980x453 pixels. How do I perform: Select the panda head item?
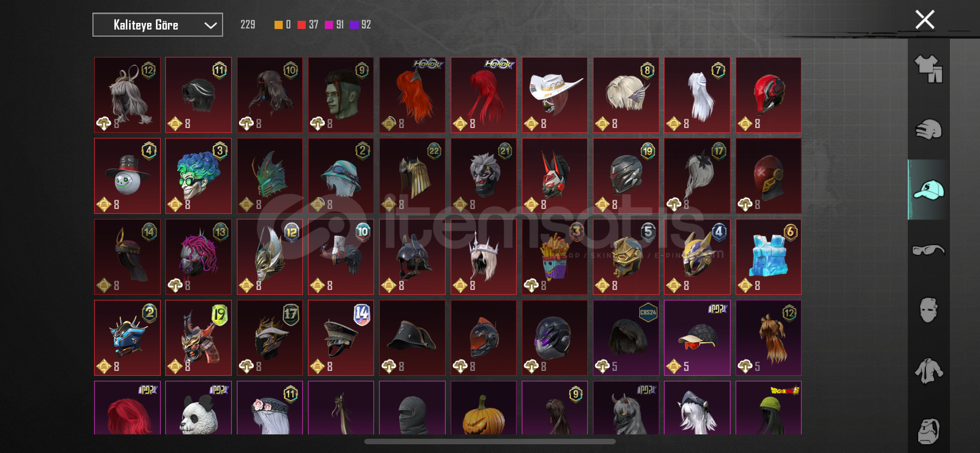(x=199, y=408)
